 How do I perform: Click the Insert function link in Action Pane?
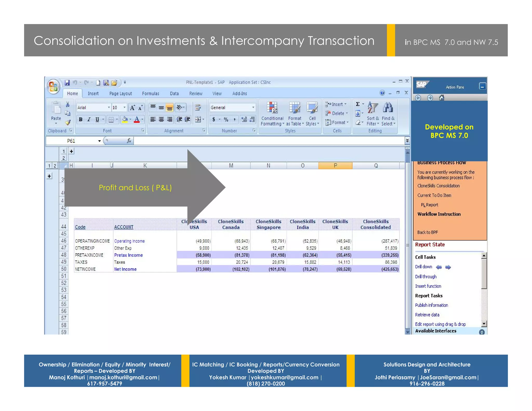click(x=428, y=286)
